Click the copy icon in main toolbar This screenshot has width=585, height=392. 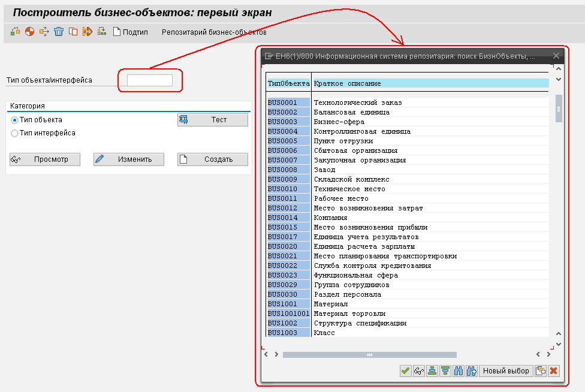pyautogui.click(x=73, y=32)
